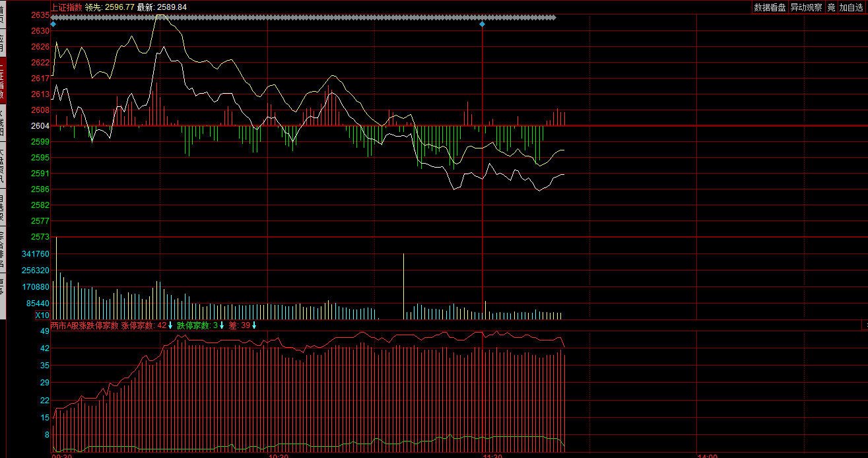Click the 2604 baseline price label
Image resolution: width=868 pixels, height=458 pixels.
pyautogui.click(x=40, y=125)
